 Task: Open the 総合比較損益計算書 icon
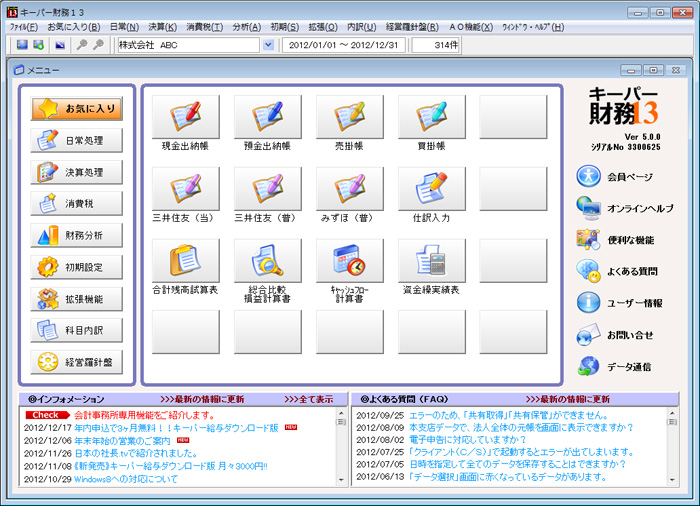pyautogui.click(x=268, y=261)
